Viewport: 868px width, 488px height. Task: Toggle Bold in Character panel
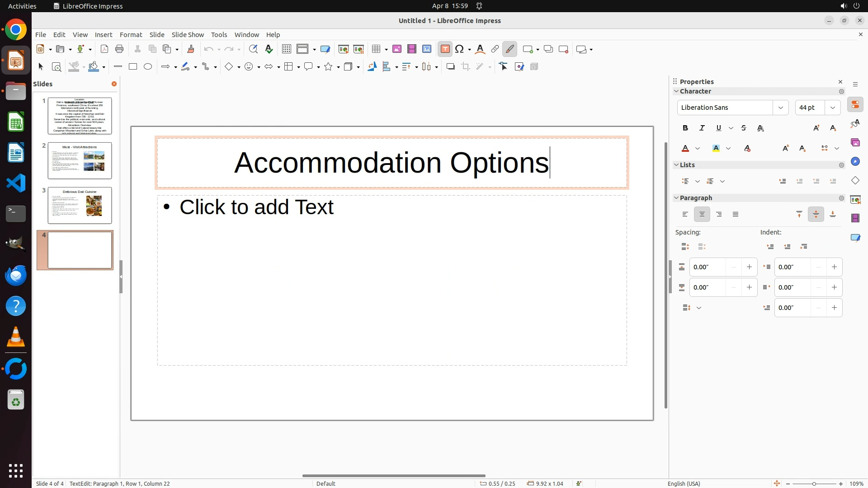(x=685, y=128)
